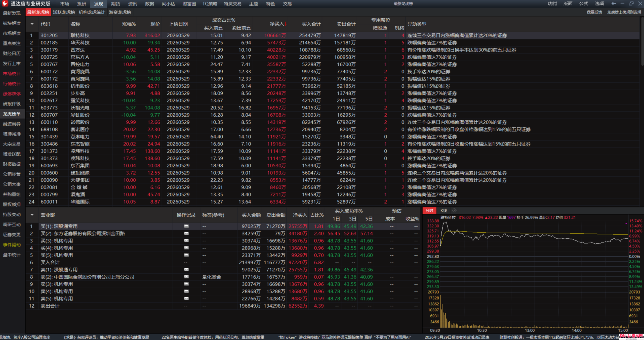Show the K线 chart tab
Viewport: 644px width, 340px height.
coord(444,211)
